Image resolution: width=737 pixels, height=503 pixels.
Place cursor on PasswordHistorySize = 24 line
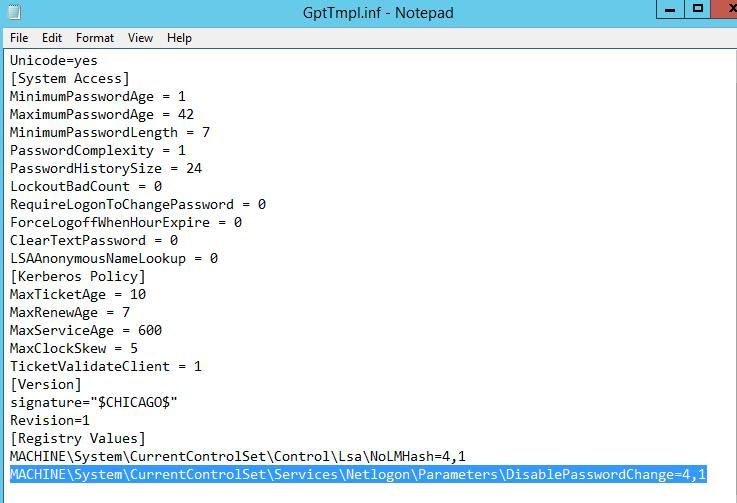click(106, 168)
